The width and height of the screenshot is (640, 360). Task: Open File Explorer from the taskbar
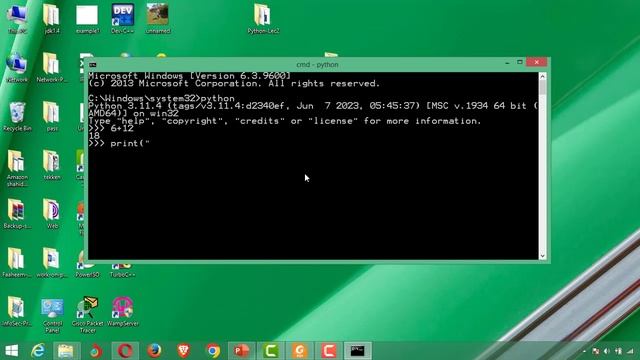[66, 351]
